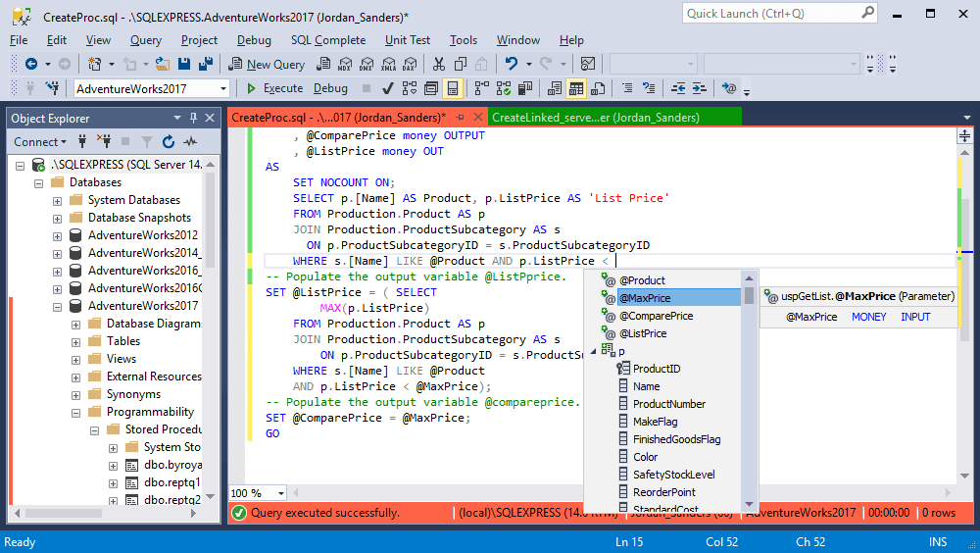Open the Unit Test menu

coord(408,40)
